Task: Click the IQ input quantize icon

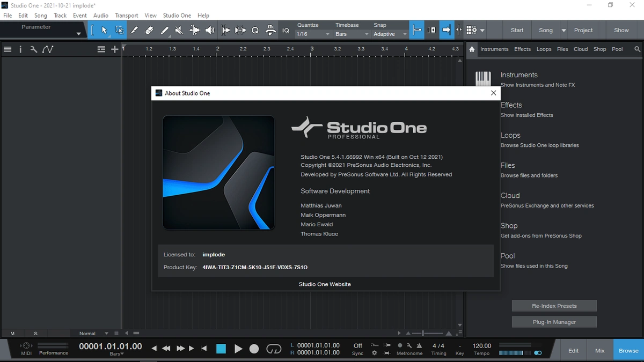Action: [x=286, y=31]
